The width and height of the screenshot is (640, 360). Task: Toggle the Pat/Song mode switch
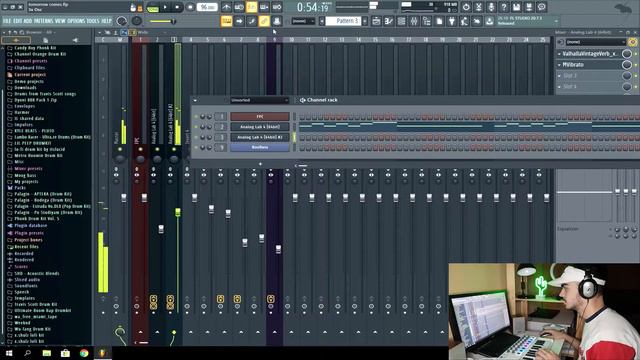(x=153, y=7)
